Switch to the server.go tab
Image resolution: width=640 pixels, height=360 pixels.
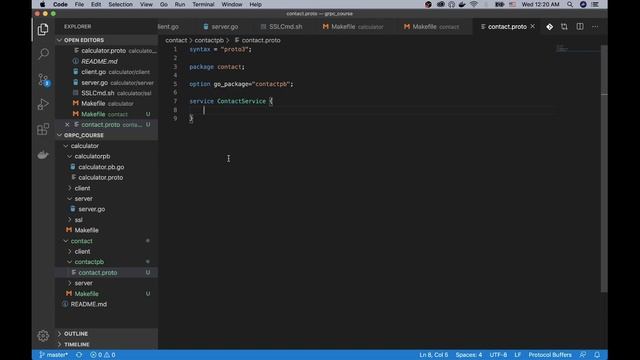click(x=221, y=27)
